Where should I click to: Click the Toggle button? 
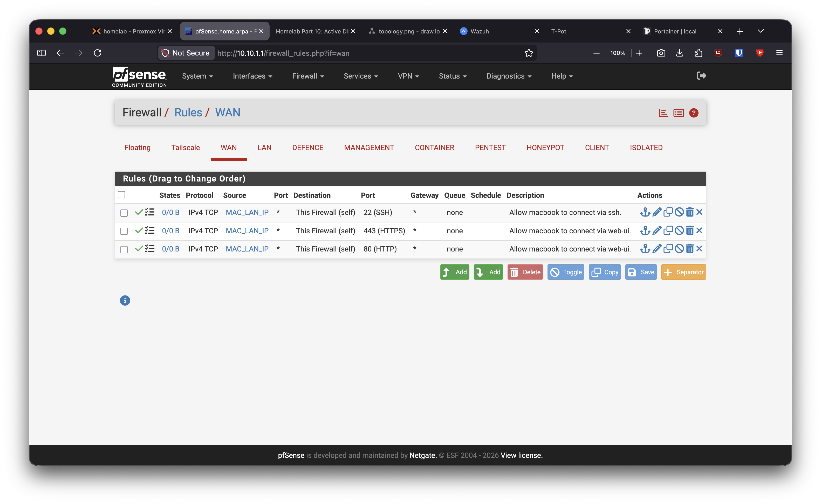[x=565, y=272]
